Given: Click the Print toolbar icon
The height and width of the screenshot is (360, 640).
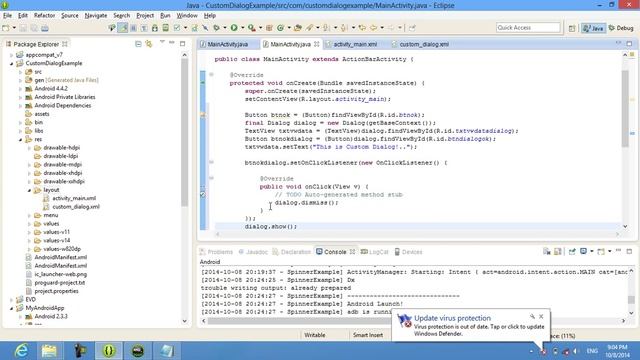Looking at the screenshot, I should tap(45, 28).
